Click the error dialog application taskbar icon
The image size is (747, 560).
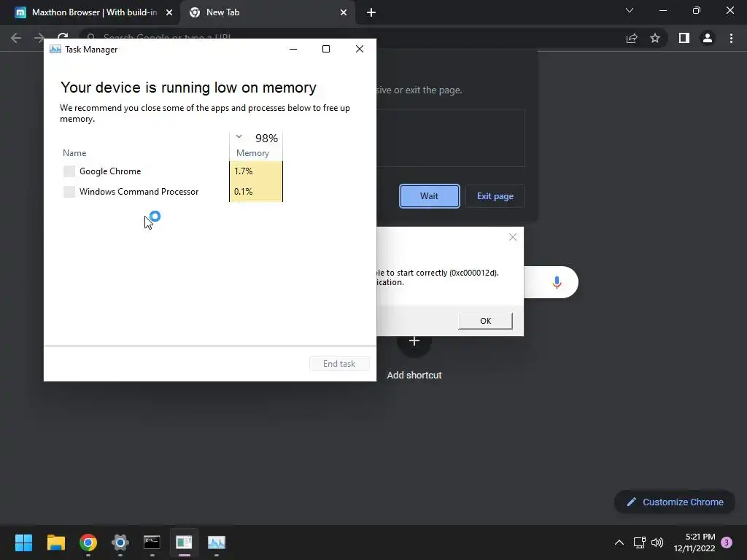pos(184,542)
